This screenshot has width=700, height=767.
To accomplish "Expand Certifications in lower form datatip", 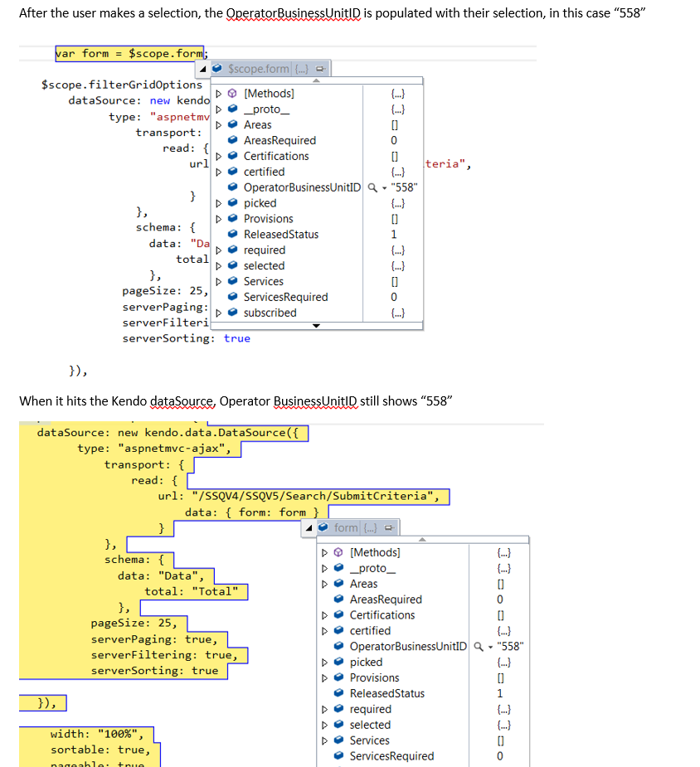I will 324,615.
